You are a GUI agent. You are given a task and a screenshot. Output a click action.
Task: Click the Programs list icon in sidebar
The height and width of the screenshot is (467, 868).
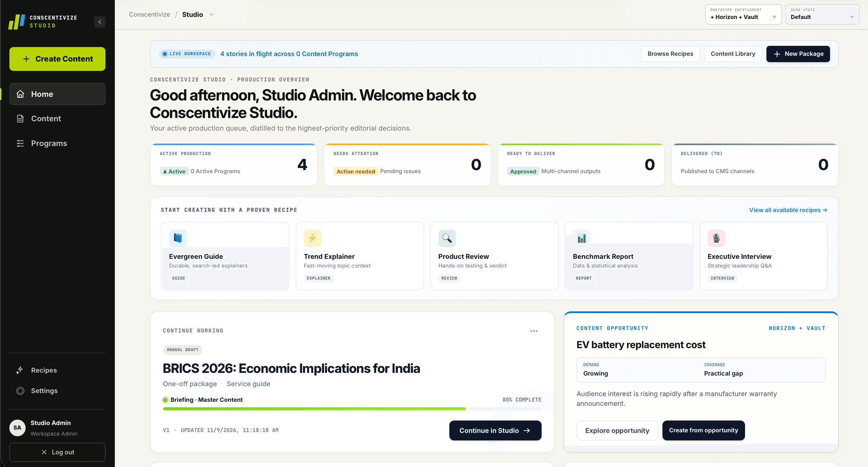(x=20, y=143)
